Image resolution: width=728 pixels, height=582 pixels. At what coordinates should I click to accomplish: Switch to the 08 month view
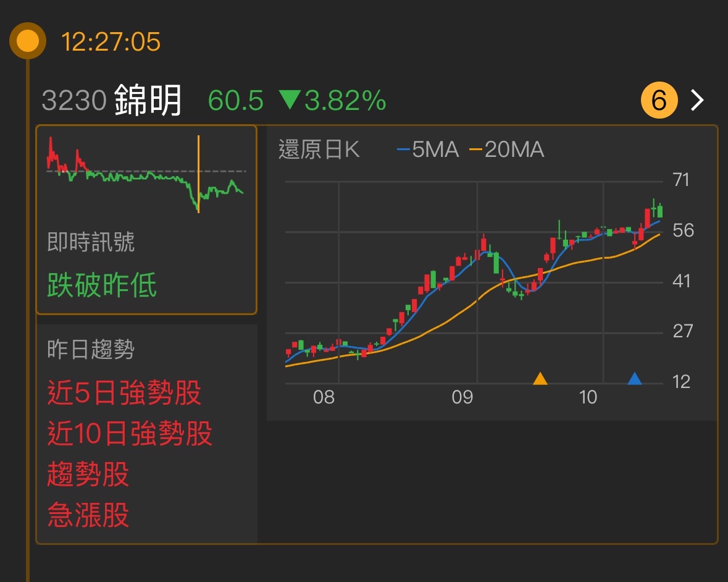(x=325, y=398)
